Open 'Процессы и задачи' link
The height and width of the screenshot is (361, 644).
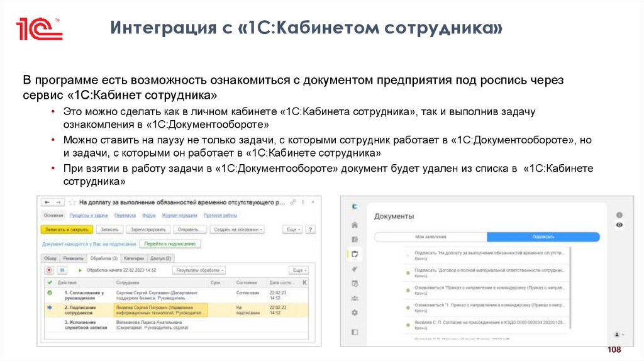click(x=89, y=216)
